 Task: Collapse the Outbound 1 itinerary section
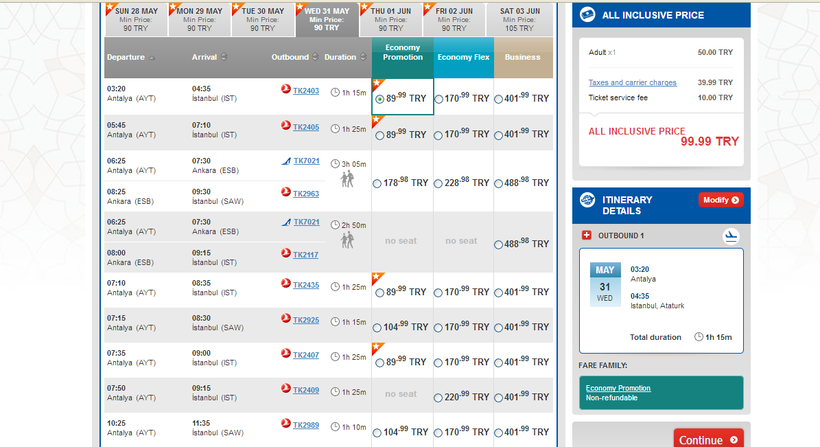pos(586,236)
